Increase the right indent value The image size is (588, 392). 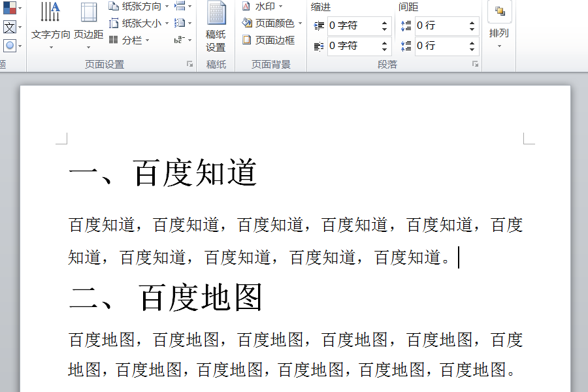384,42
